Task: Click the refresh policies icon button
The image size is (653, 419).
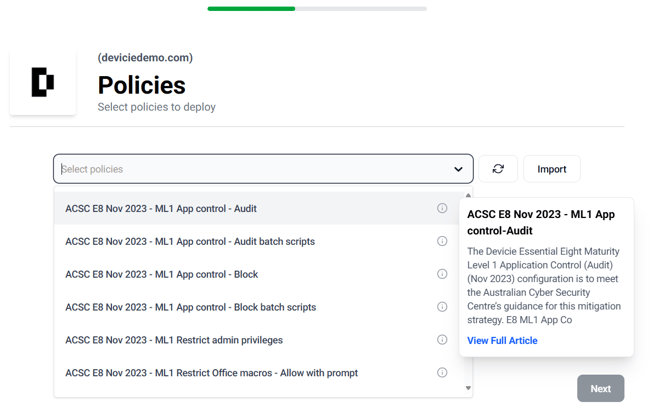Action: coord(498,169)
